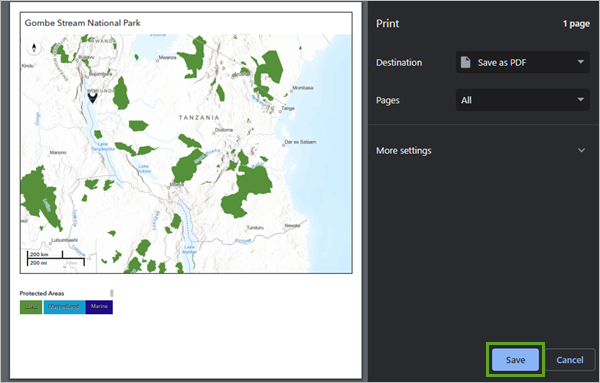This screenshot has height=383, width=600.
Task: Click the black location pin marker on map
Action: point(92,97)
